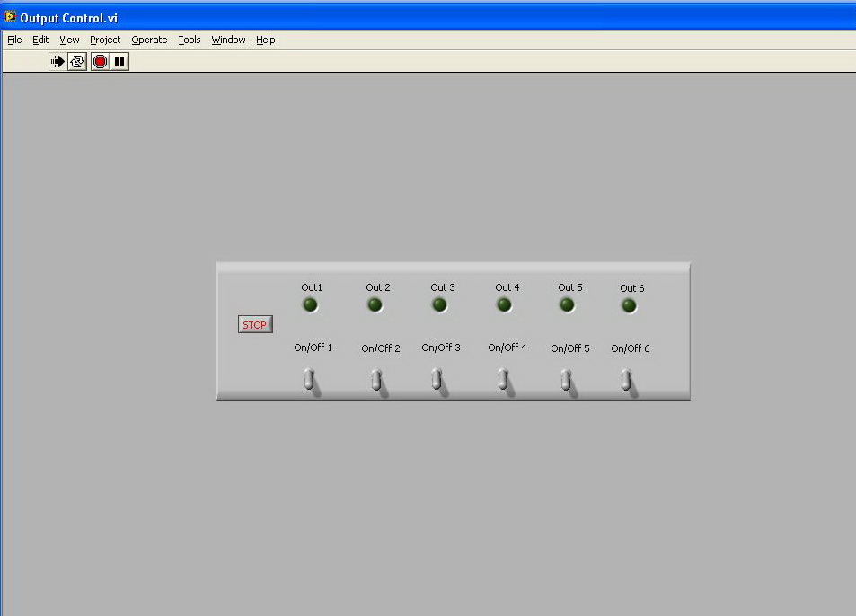This screenshot has height=616, width=856.
Task: Click the "On/Off 5" label
Action: pos(570,348)
